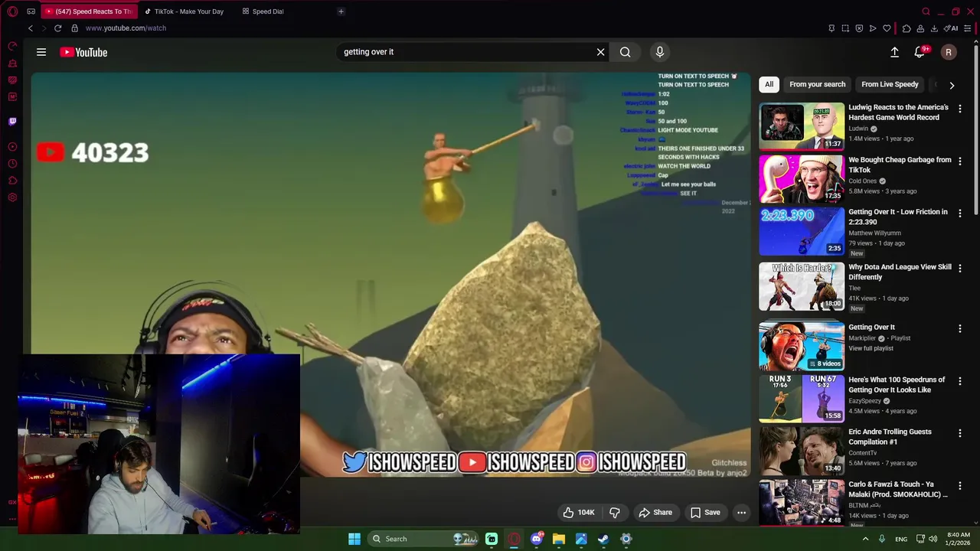Open player icon in Opera sidebar
The height and width of the screenshot is (551, 980).
coord(12,147)
